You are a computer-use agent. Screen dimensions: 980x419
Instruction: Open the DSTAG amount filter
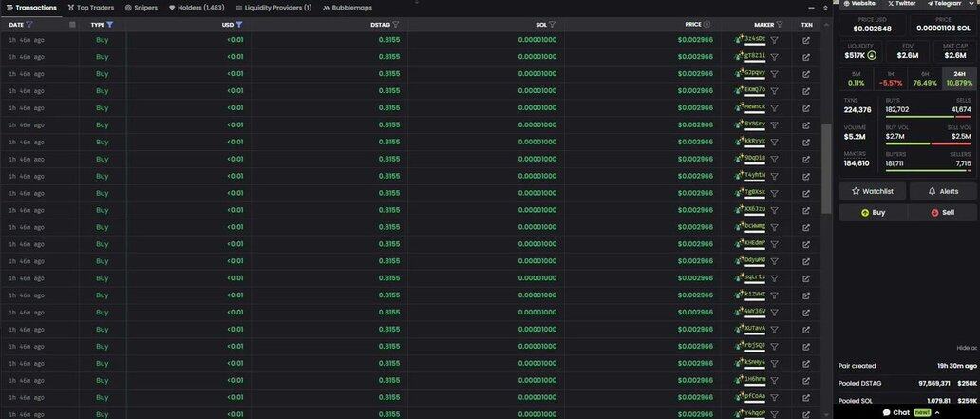[x=396, y=25]
